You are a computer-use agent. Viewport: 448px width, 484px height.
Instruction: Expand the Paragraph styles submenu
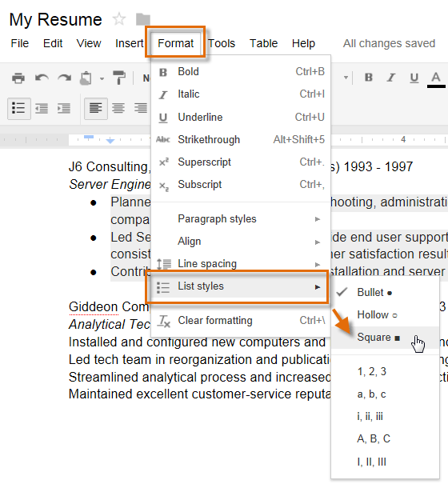coord(241,219)
